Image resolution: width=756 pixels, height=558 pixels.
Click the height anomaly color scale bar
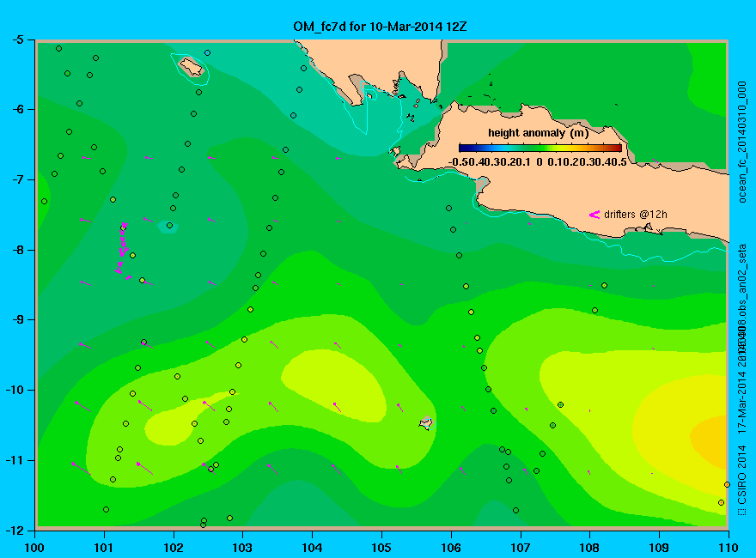pyautogui.click(x=540, y=149)
